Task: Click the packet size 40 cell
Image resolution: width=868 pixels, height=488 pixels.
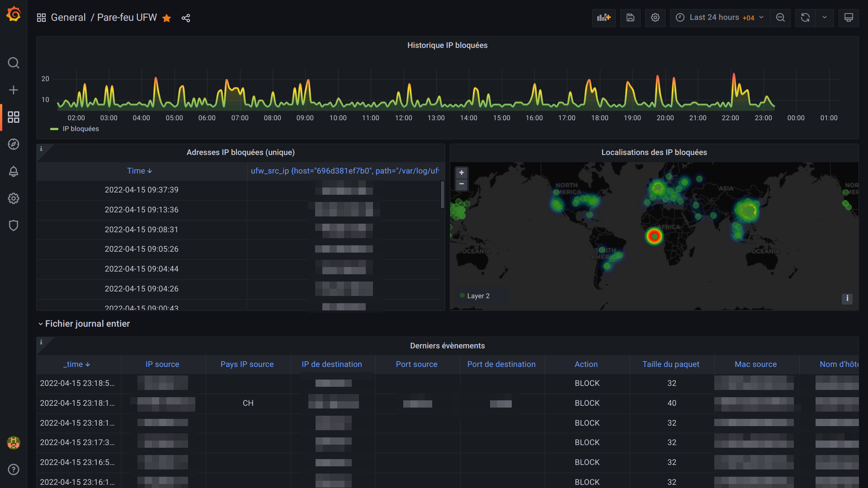Action: [672, 403]
